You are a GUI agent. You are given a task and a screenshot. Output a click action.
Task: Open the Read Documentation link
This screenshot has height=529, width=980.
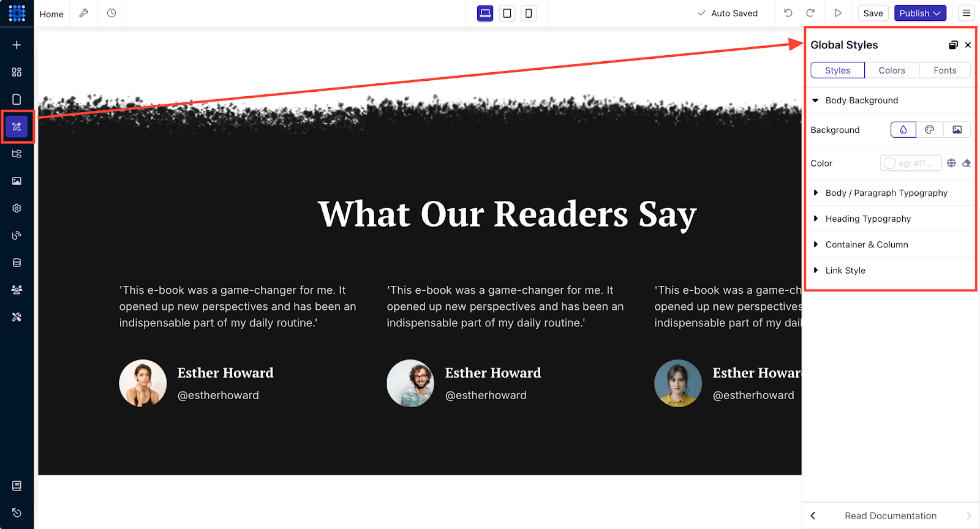tap(891, 516)
